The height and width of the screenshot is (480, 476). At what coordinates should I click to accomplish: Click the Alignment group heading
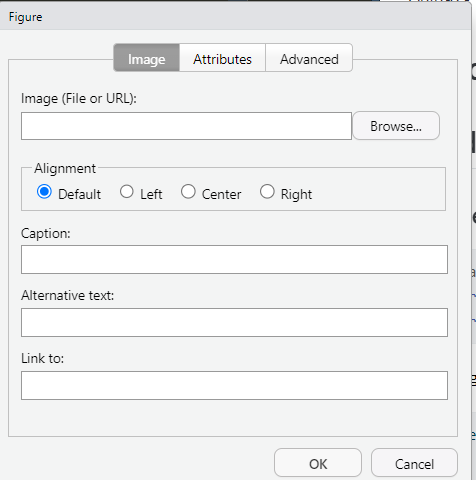65,169
